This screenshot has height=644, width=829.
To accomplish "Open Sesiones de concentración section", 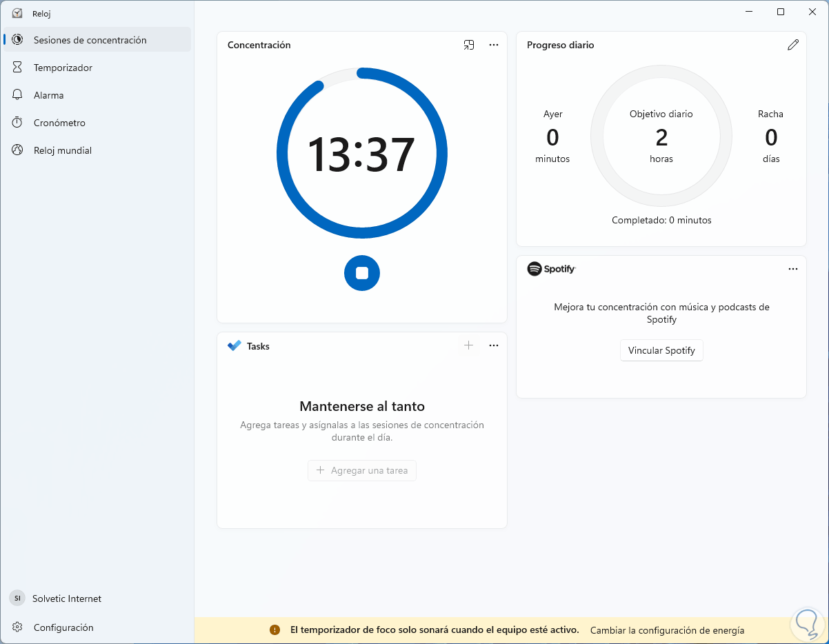I will (97, 40).
